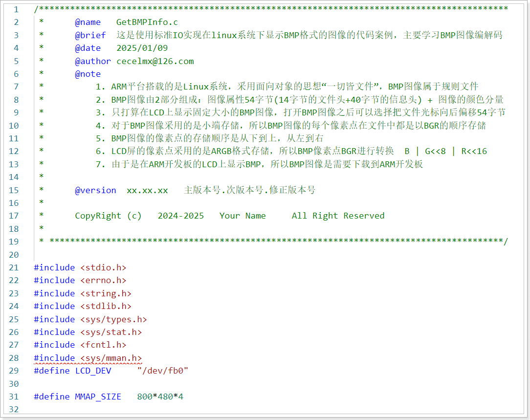Click the <fcntl.h> include header
Screen dimensions: 530x420
pyautogui.click(x=104, y=345)
